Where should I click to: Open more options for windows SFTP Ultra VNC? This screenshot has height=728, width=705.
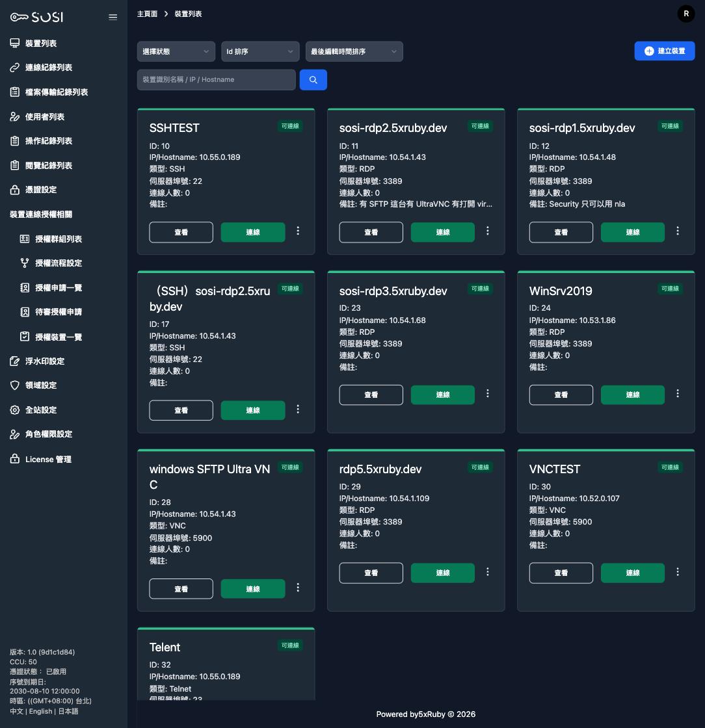[x=298, y=588]
